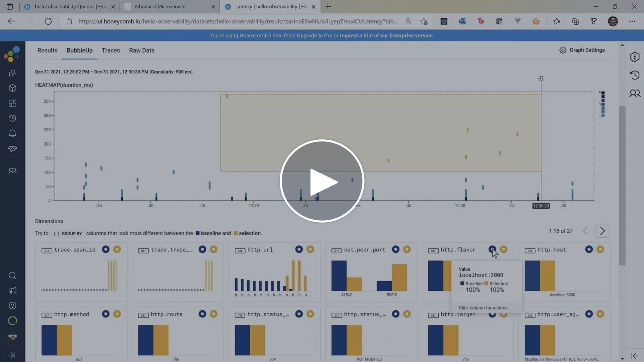Open browser favorites list icon
Image resolution: width=644 pixels, height=362 pixels.
coord(557,21)
